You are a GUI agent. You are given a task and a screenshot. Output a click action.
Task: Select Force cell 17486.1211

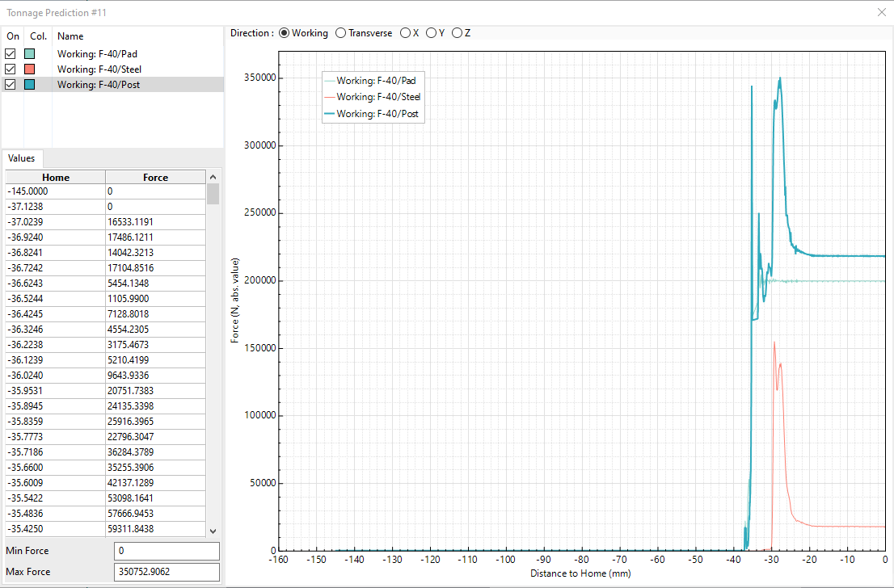pyautogui.click(x=156, y=237)
